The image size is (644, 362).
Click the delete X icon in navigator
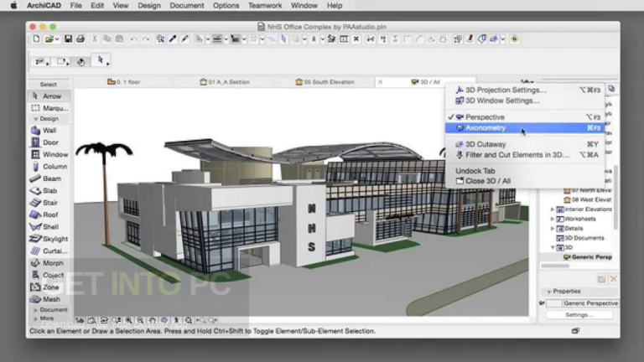(614, 279)
